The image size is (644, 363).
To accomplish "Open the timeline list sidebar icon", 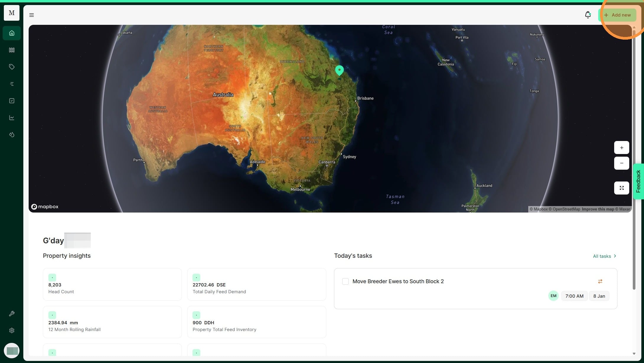I will [x=12, y=84].
